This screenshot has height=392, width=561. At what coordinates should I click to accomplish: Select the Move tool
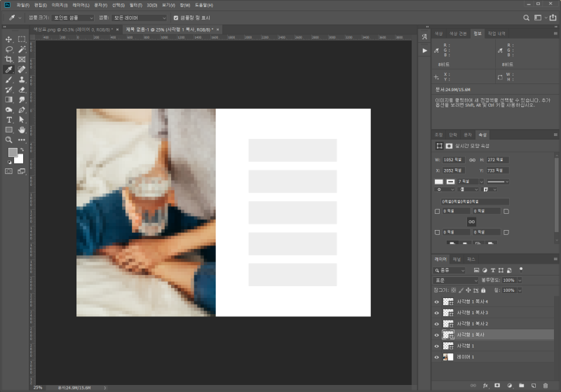pyautogui.click(x=9, y=39)
